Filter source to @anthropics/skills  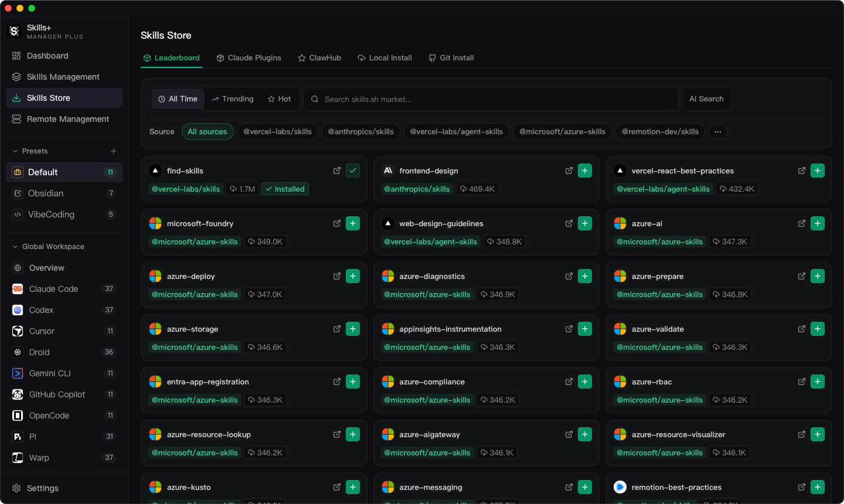click(x=361, y=132)
